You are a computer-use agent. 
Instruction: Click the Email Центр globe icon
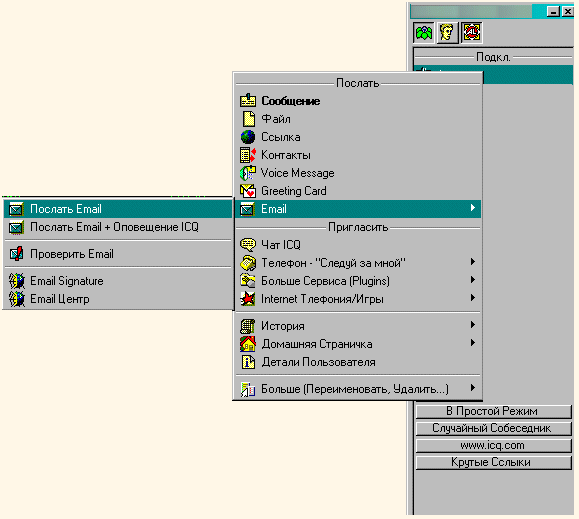click(x=17, y=299)
